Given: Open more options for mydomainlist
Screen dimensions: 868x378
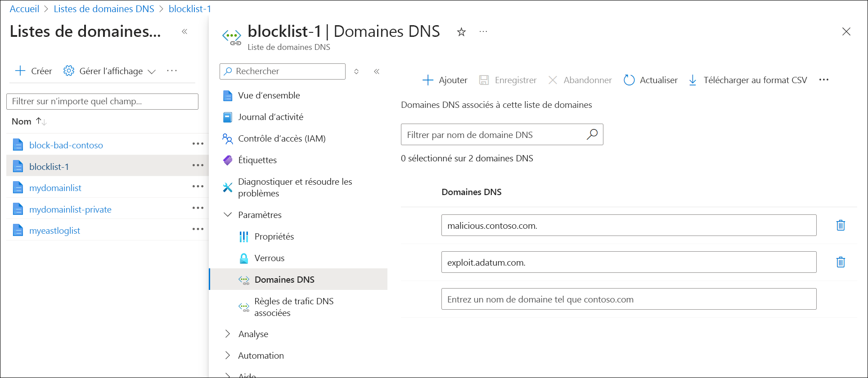Looking at the screenshot, I should [198, 187].
